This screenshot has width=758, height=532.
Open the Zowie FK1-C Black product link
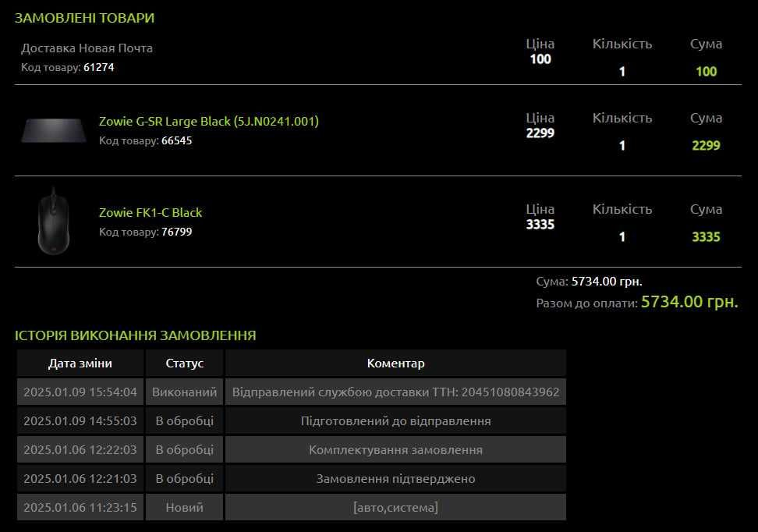151,212
